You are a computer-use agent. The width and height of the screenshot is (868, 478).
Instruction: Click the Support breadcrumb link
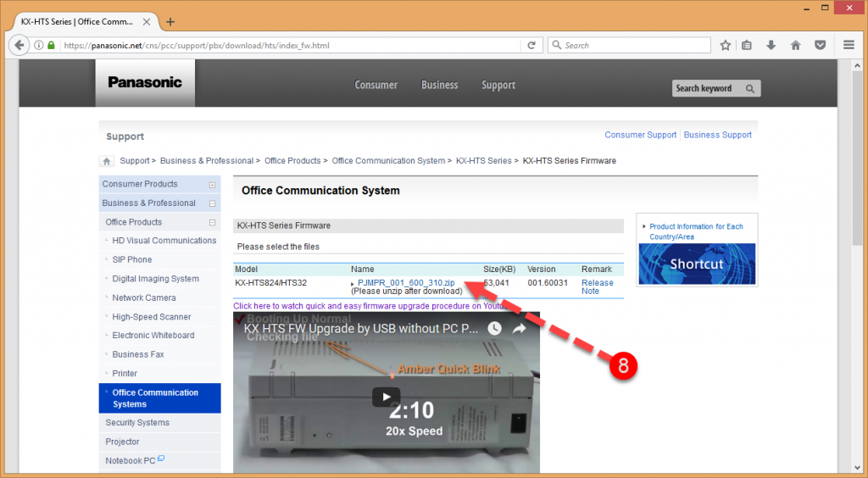tap(135, 161)
